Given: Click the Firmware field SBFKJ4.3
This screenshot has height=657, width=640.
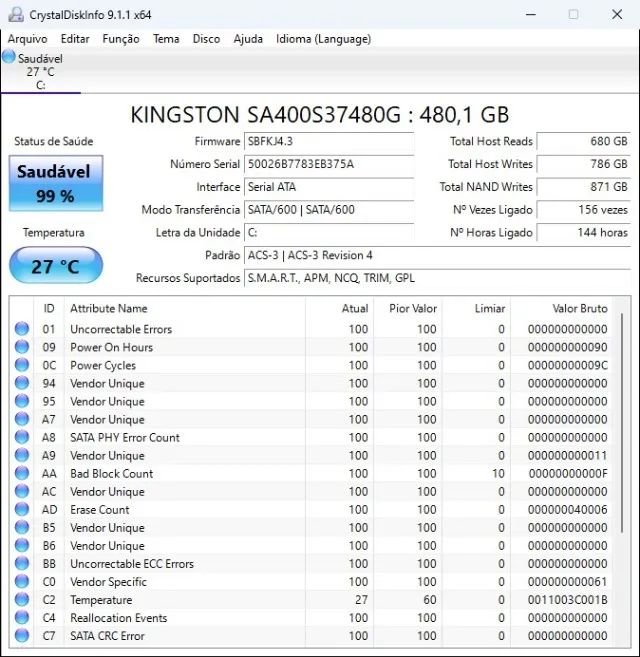Looking at the screenshot, I should (329, 142).
